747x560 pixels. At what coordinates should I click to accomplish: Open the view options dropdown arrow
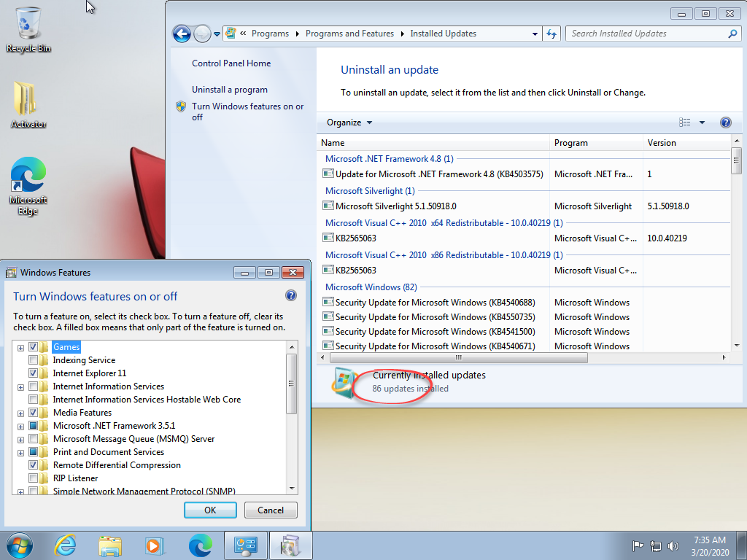pos(702,122)
